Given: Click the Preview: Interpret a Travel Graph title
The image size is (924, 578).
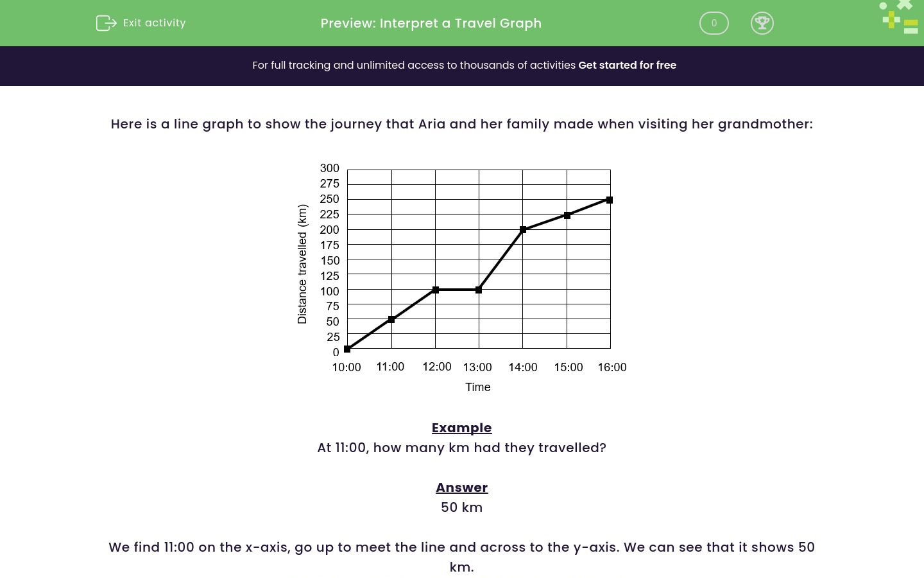Looking at the screenshot, I should tap(431, 23).
